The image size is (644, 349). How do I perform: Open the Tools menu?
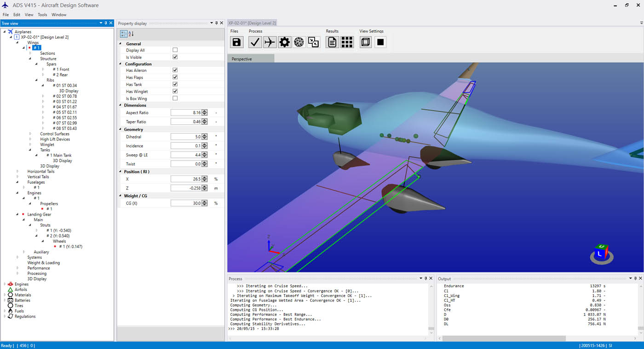click(x=42, y=15)
